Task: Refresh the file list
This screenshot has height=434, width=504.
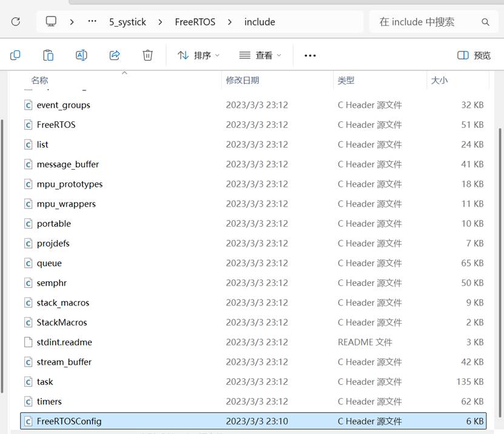Action: [x=15, y=21]
